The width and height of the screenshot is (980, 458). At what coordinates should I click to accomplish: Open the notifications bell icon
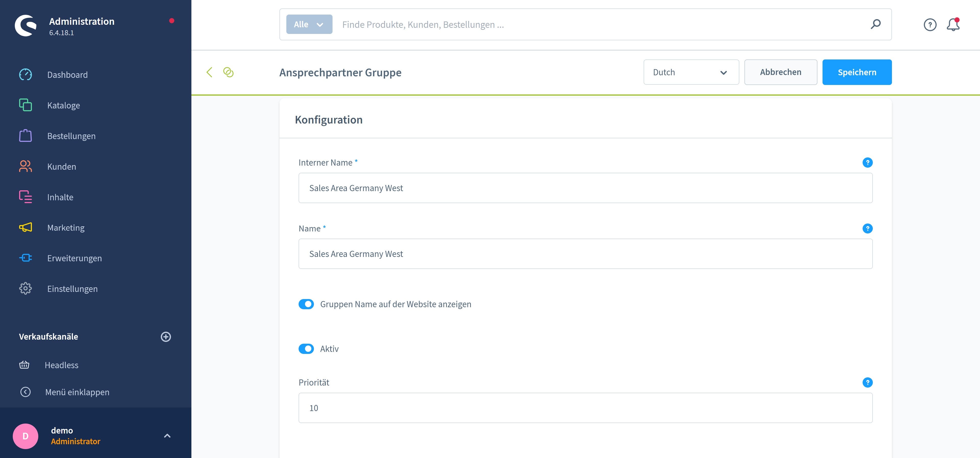point(953,25)
